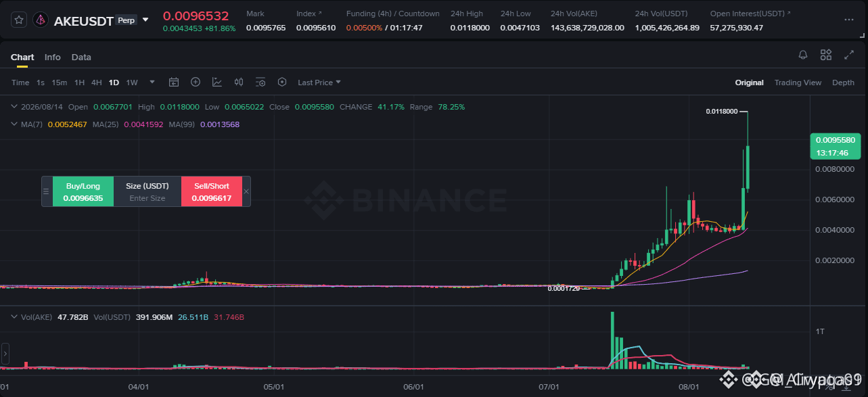Click the Range value 78.25%
868x397 pixels.
tap(451, 107)
